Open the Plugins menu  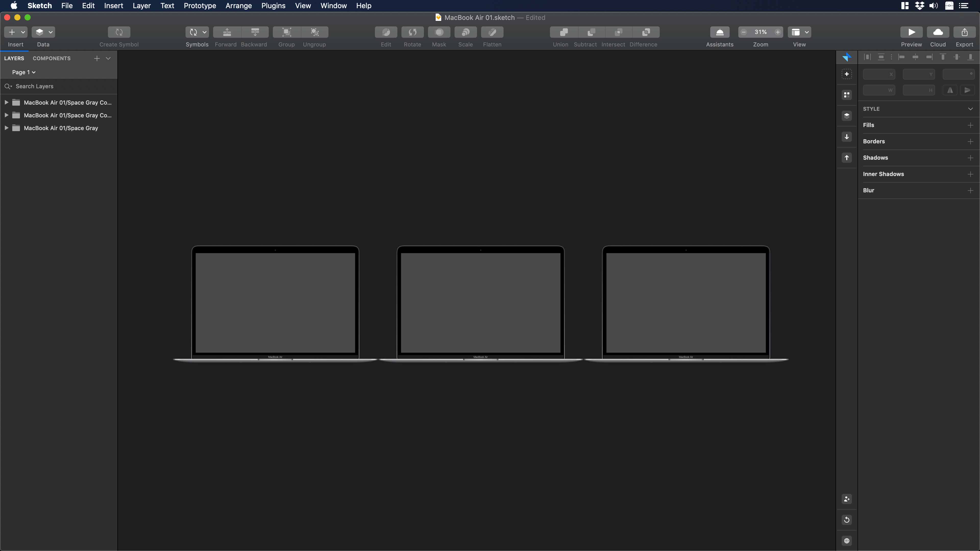pos(273,6)
